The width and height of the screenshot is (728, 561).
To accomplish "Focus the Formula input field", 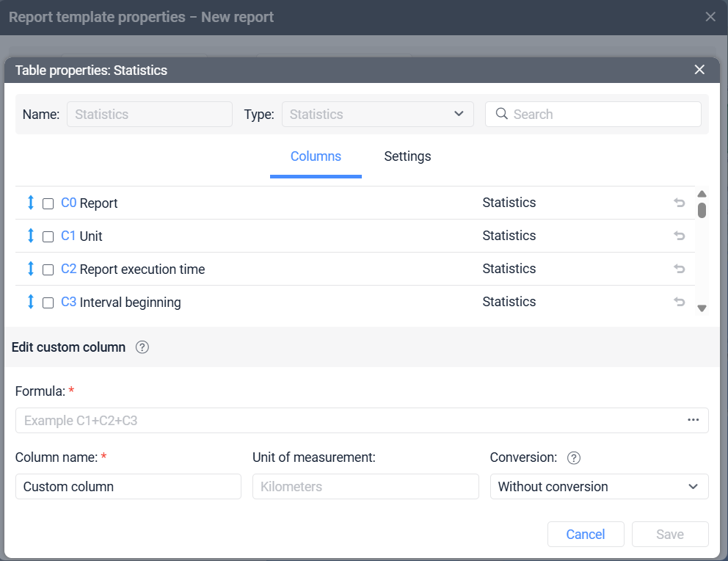I will point(349,421).
